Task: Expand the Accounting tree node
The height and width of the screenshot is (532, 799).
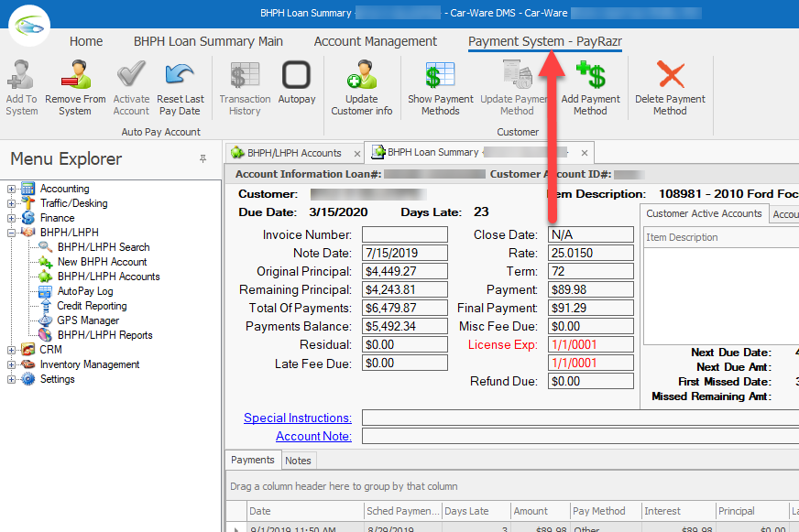Action: (x=11, y=189)
